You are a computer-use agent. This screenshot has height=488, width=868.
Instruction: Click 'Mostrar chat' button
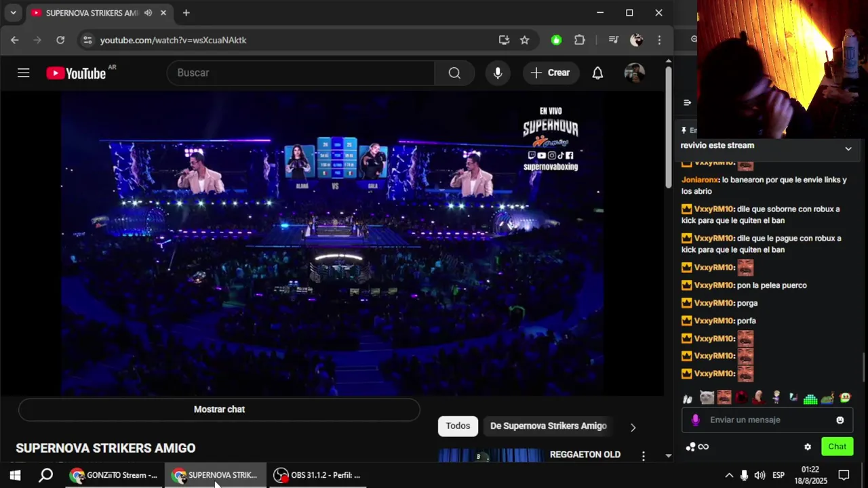point(219,409)
